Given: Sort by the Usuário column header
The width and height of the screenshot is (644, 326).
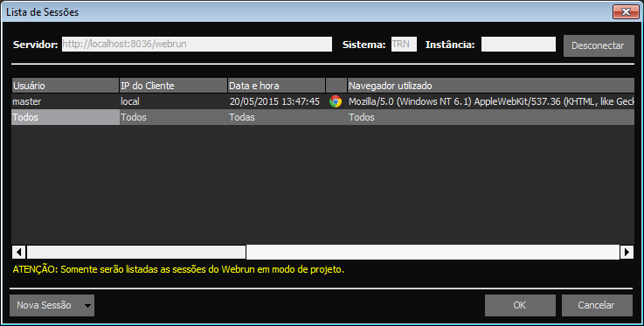Looking at the screenshot, I should (66, 86).
